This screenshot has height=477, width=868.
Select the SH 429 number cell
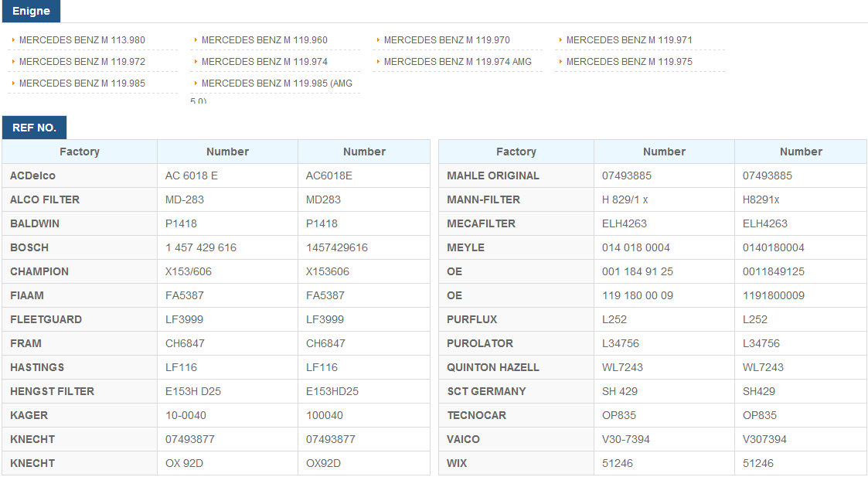[664, 391]
